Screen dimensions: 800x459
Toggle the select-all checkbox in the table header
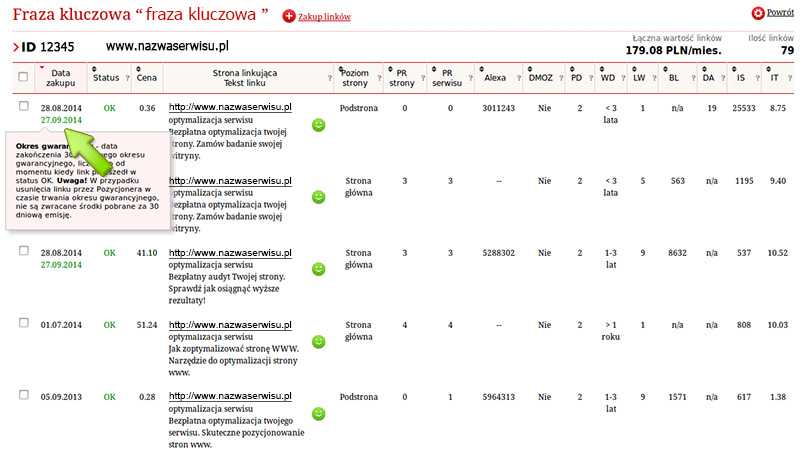pyautogui.click(x=23, y=77)
